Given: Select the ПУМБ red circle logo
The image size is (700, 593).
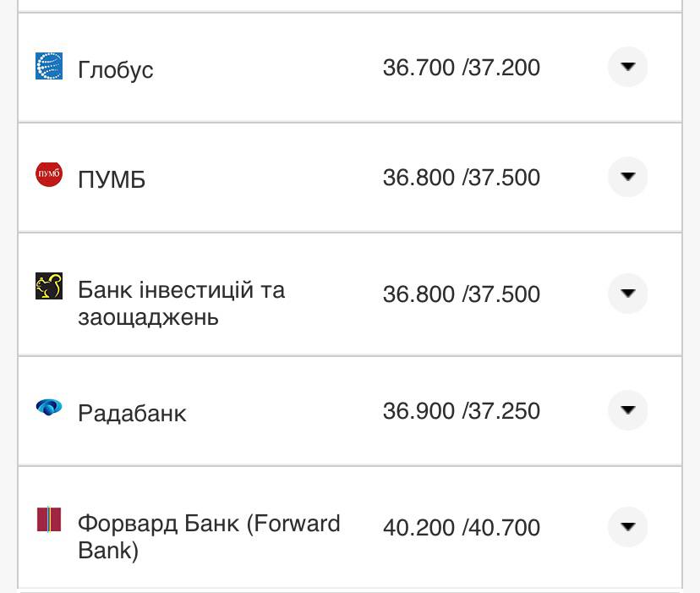Looking at the screenshot, I should 50,174.
